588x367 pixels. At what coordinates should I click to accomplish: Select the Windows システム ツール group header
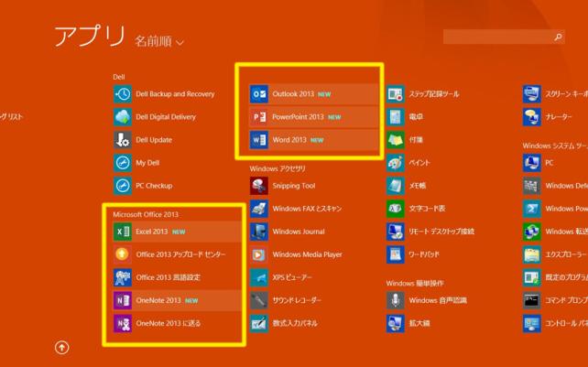pos(555,146)
